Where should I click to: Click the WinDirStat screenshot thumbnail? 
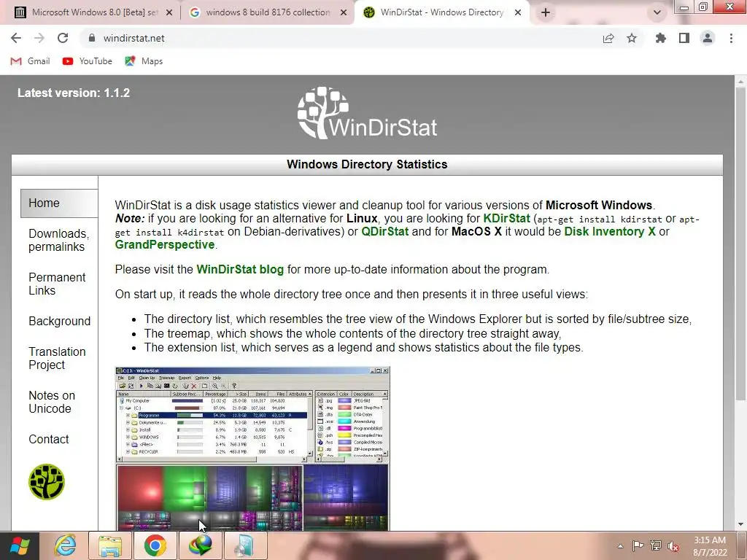[x=252, y=448]
